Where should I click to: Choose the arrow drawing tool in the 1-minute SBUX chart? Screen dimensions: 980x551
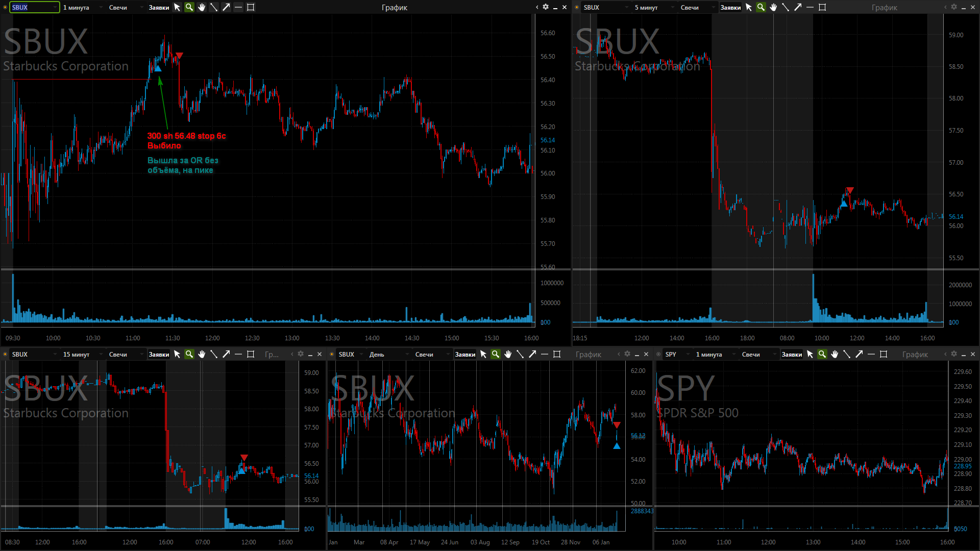226,7
